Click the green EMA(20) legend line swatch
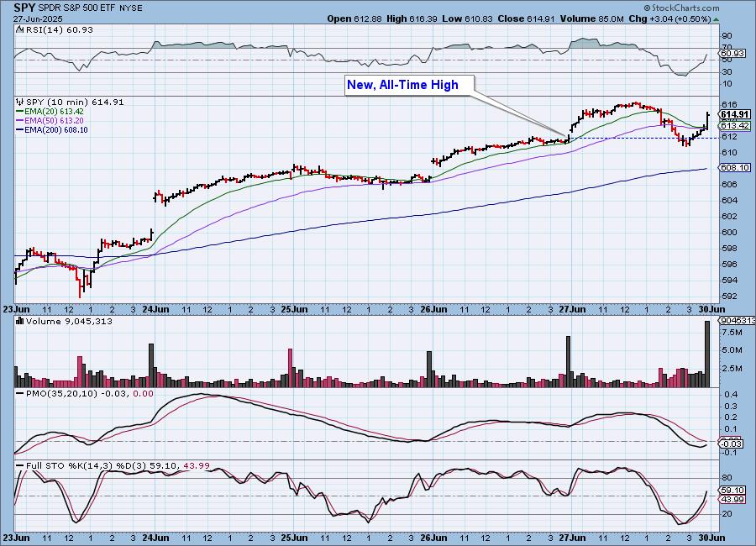Viewport: 756px width, 546px height. [x=20, y=112]
